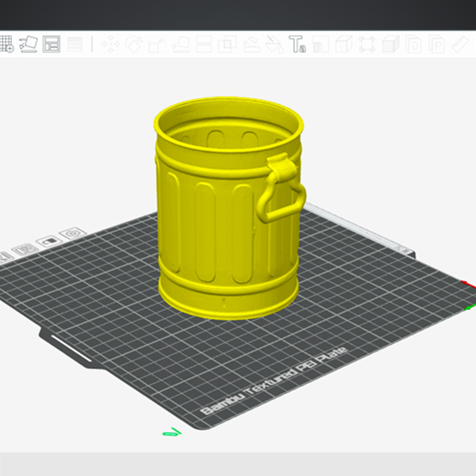Click the square with corner nodes icon
The height and width of the screenshot is (476, 476).
click(367, 44)
